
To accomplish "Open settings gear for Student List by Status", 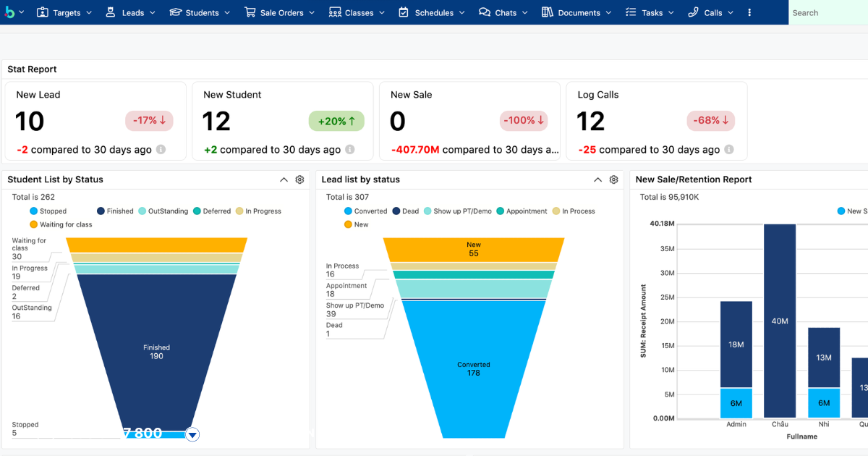I will coord(299,180).
